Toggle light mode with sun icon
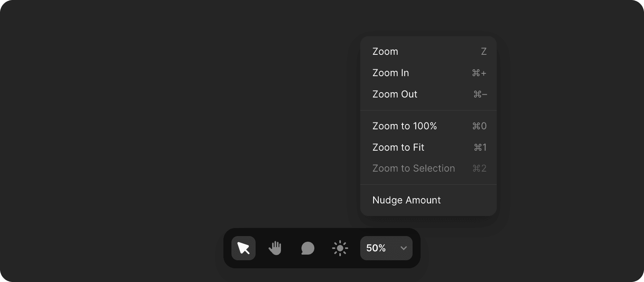The image size is (644, 282). [340, 248]
